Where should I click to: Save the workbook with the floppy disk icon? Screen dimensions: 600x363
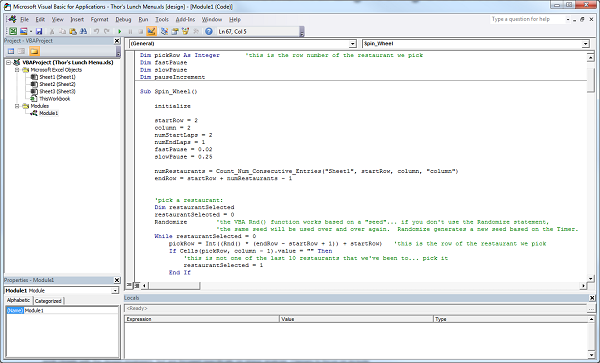[x=39, y=31]
